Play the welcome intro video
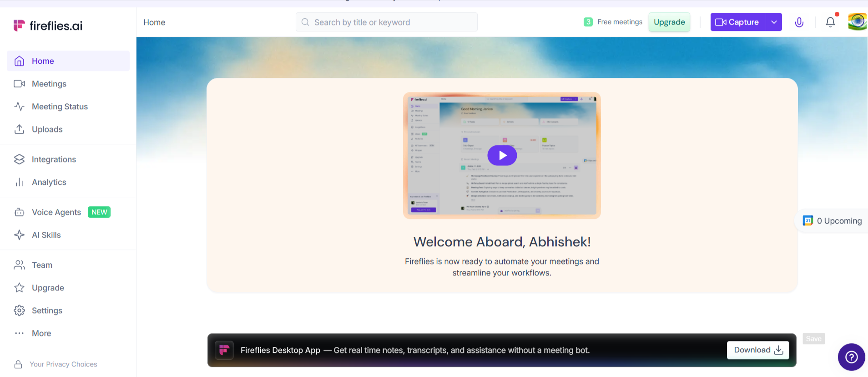868x377 pixels. pos(502,155)
